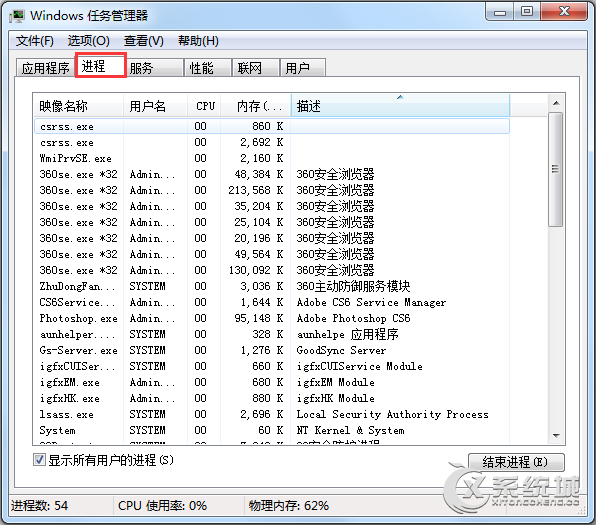Click status bar '物理内存: 62%'
Screen dimensions: 596x525
click(289, 506)
